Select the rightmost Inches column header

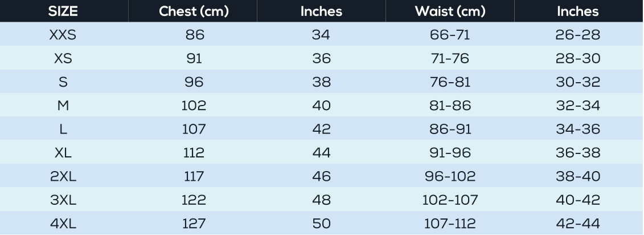click(578, 11)
